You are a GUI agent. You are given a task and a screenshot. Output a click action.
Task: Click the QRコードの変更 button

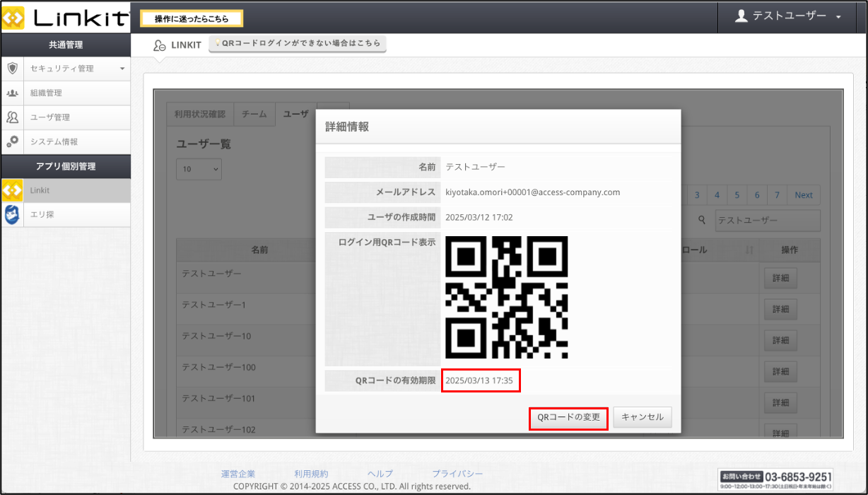pos(568,417)
